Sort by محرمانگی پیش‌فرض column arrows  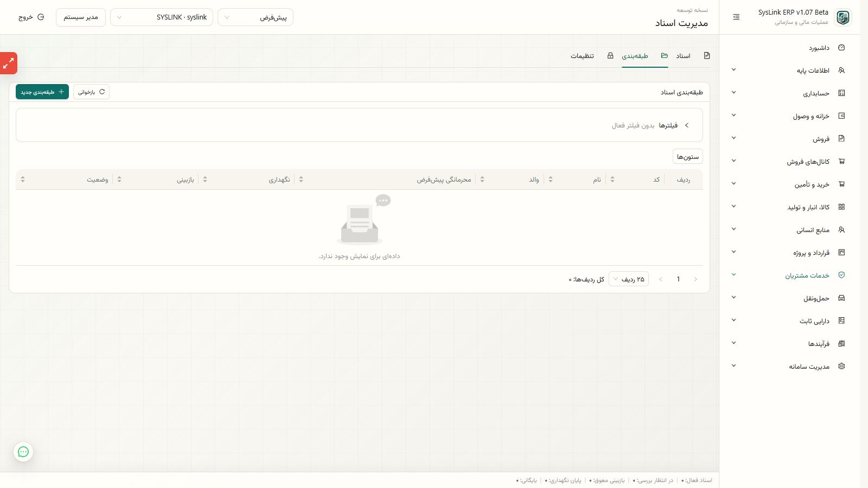click(x=301, y=179)
